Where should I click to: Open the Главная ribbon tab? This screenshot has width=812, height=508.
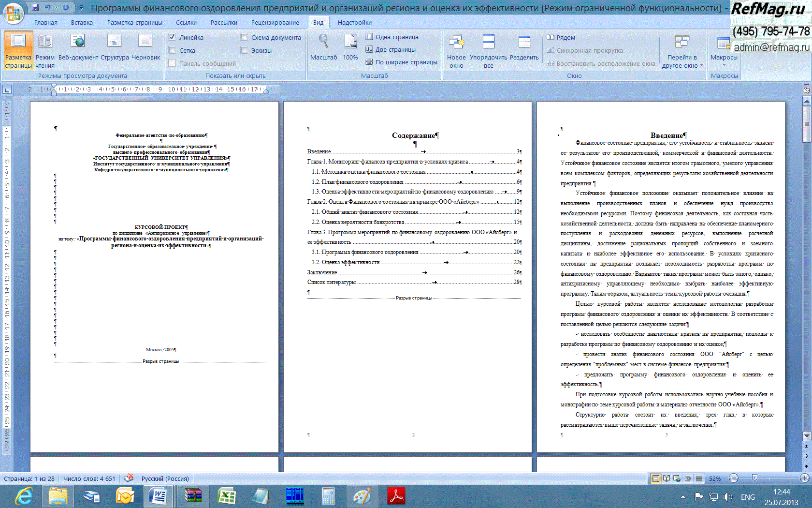coord(46,23)
